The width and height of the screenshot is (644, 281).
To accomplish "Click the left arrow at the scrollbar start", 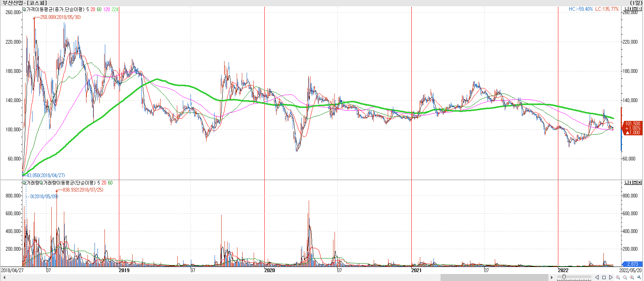I will (x=4, y=277).
